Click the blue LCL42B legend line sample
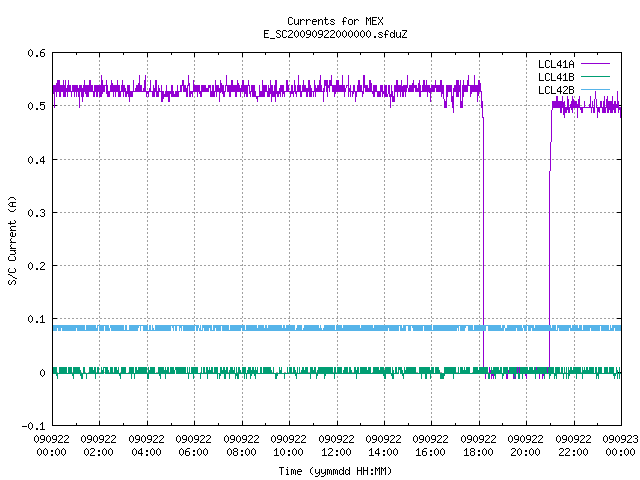Viewport: 640px width, 480px height. [x=595, y=89]
